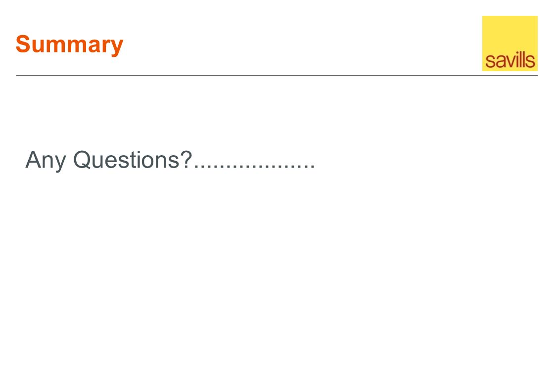This screenshot has height=392, width=555.
Task: Click the trailing dots after 'Questions?'
Action: tap(254, 167)
